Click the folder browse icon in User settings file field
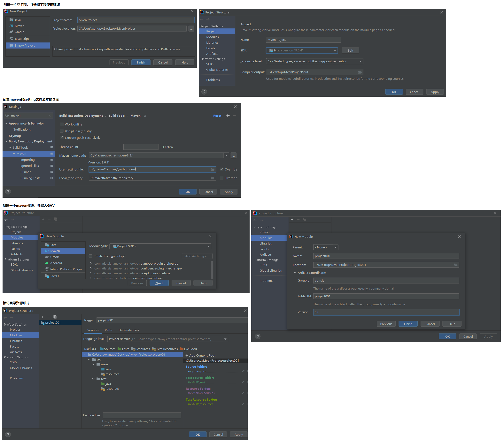 point(212,169)
